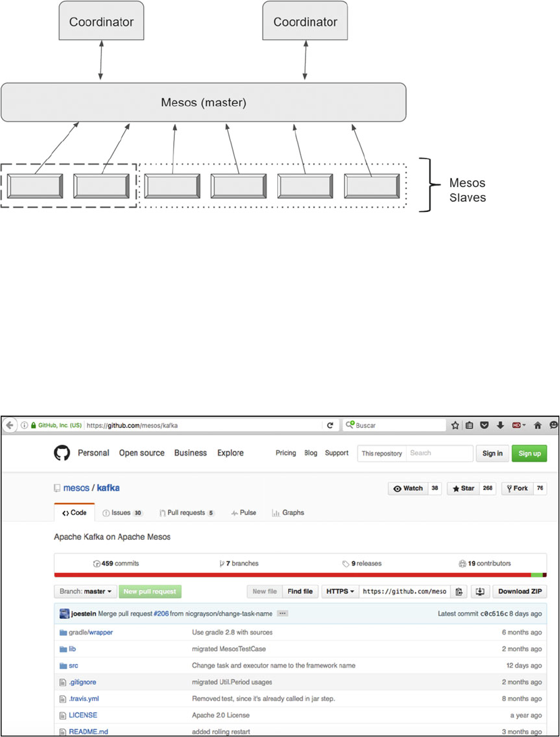Open pull request #206 link
The width and height of the screenshot is (560, 737).
[161, 614]
